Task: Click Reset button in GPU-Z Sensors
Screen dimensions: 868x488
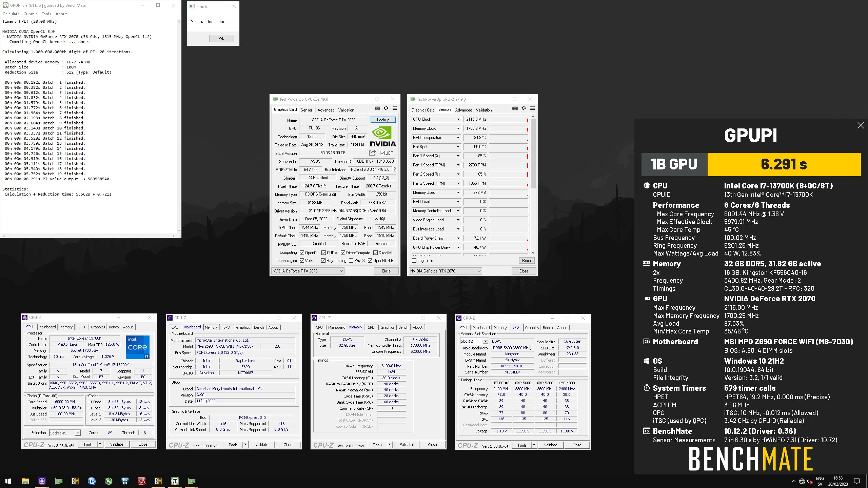Action: [x=527, y=260]
